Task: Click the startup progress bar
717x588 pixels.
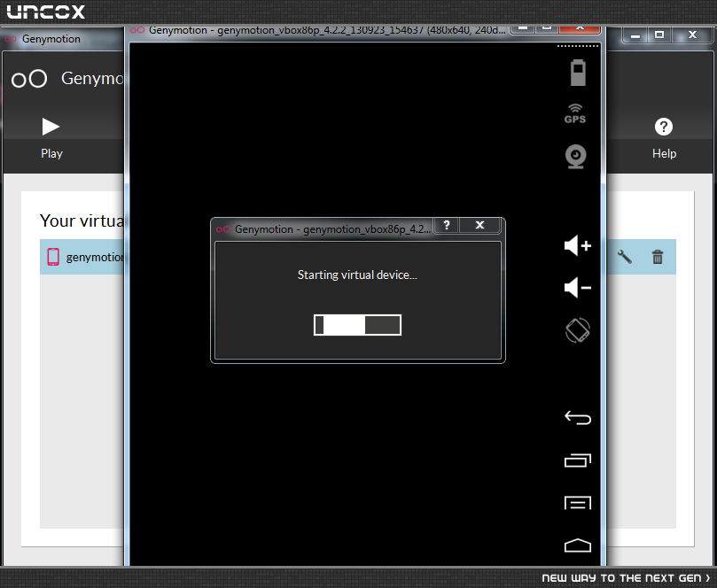Action: pyautogui.click(x=357, y=325)
